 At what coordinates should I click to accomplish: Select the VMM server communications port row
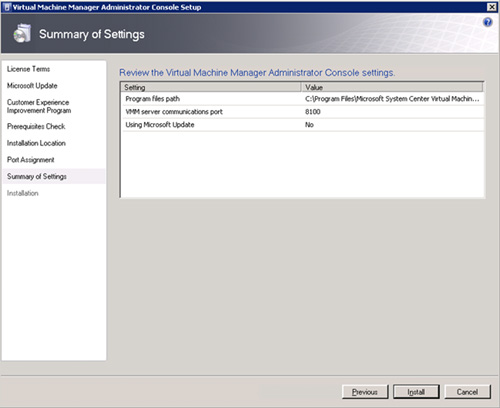(x=303, y=112)
